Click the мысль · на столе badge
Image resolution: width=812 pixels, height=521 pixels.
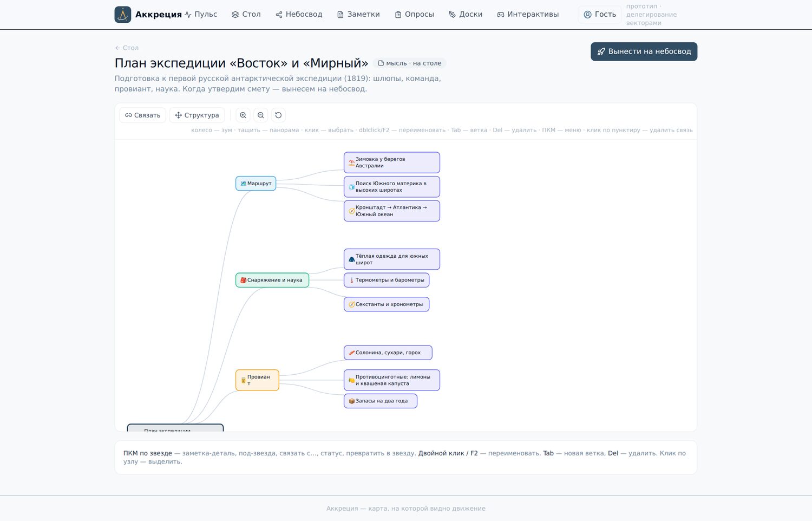coord(410,63)
